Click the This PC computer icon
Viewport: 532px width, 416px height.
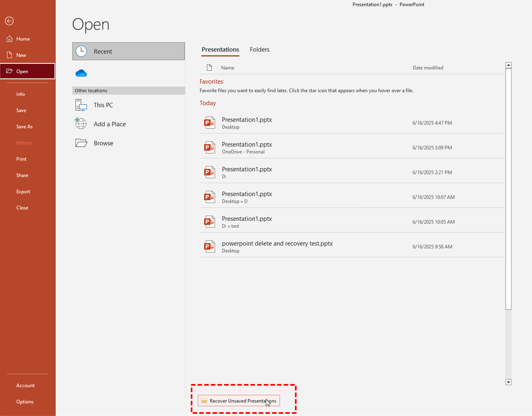click(81, 105)
